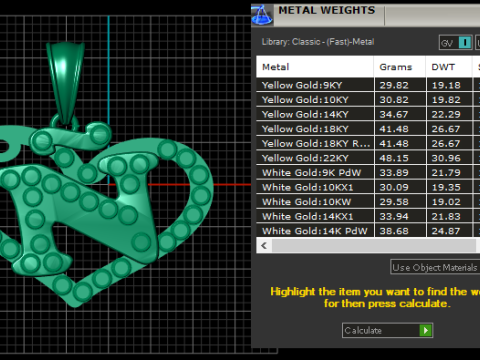480x360 pixels.
Task: Click the horizontal scrollbar track
Action: (x=374, y=246)
